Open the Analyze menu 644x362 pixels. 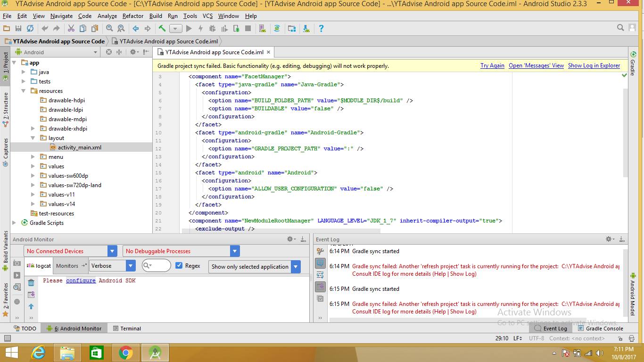pos(107,16)
